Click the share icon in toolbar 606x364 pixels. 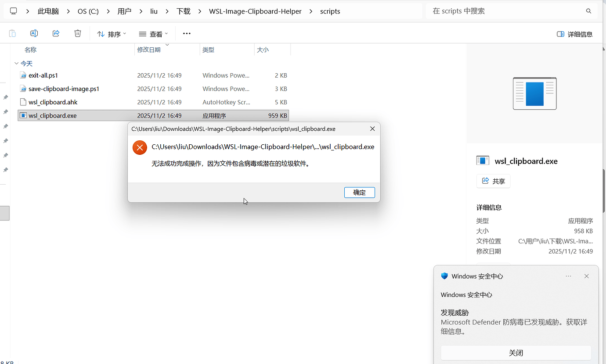(x=56, y=33)
